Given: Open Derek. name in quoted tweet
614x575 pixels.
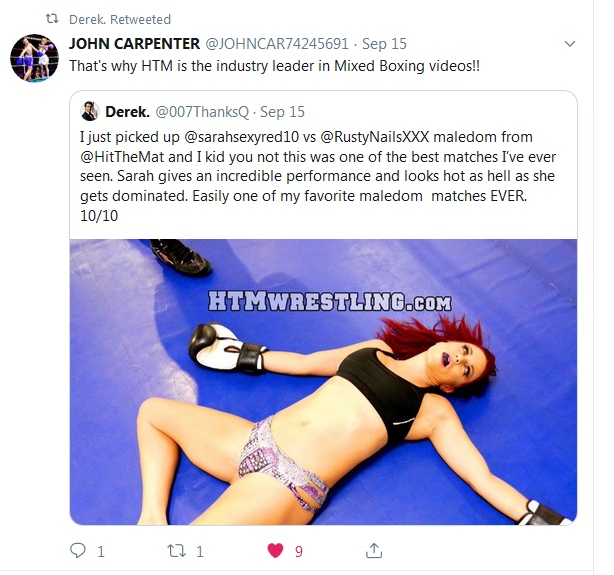Looking at the screenshot, I should [x=127, y=112].
